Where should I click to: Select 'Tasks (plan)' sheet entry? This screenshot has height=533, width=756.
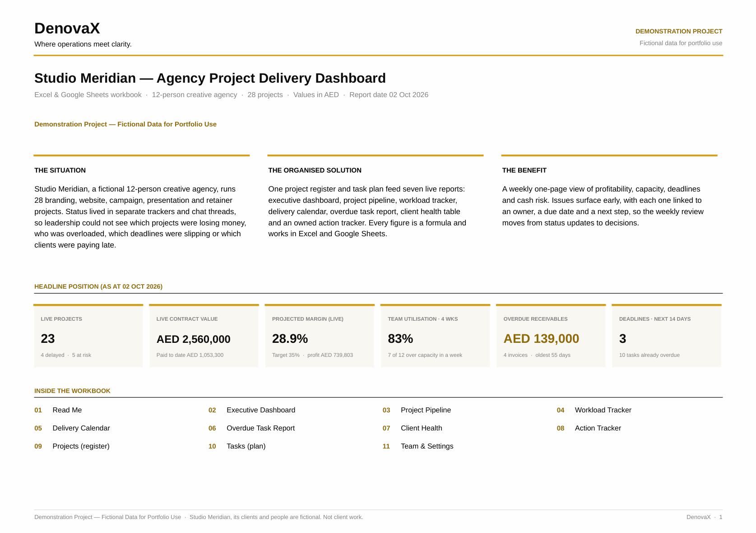(x=237, y=446)
